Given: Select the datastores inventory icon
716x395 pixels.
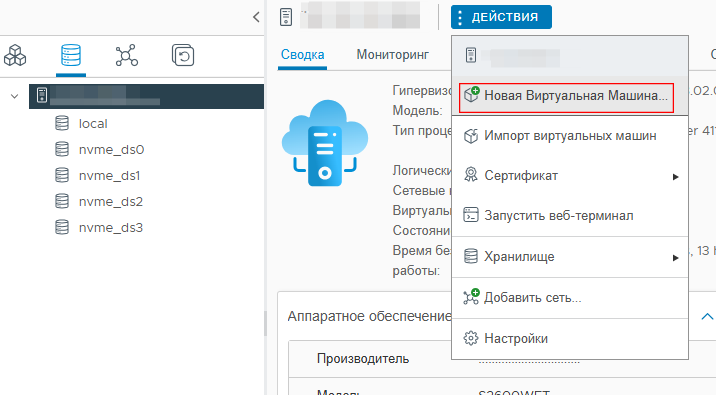Looking at the screenshot, I should 71,56.
